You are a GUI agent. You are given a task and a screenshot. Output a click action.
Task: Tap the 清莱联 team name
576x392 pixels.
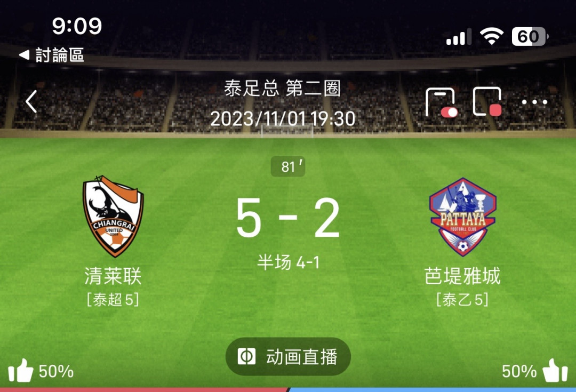pos(113,276)
